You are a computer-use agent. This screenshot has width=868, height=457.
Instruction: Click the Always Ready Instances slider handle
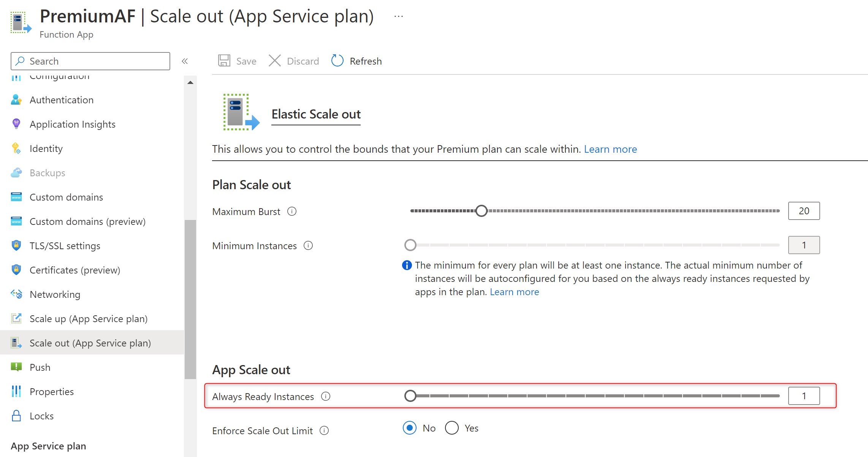point(410,396)
